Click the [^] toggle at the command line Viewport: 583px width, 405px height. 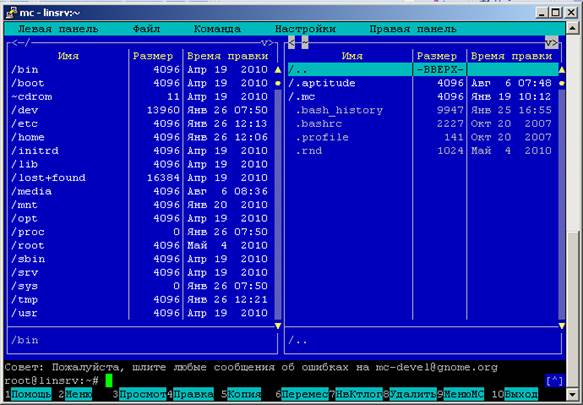[554, 380]
